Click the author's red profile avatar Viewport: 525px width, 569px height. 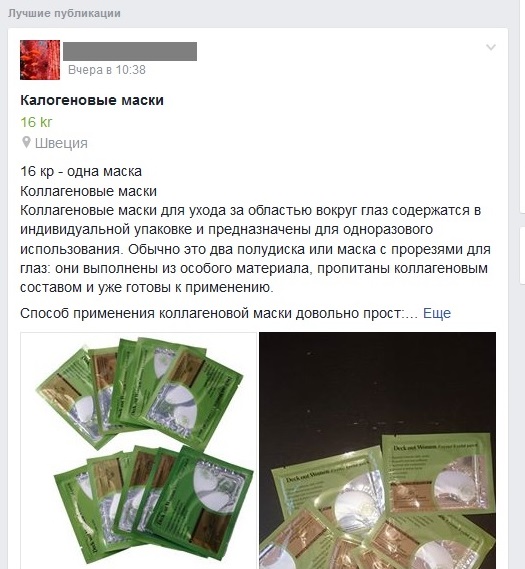[40, 60]
